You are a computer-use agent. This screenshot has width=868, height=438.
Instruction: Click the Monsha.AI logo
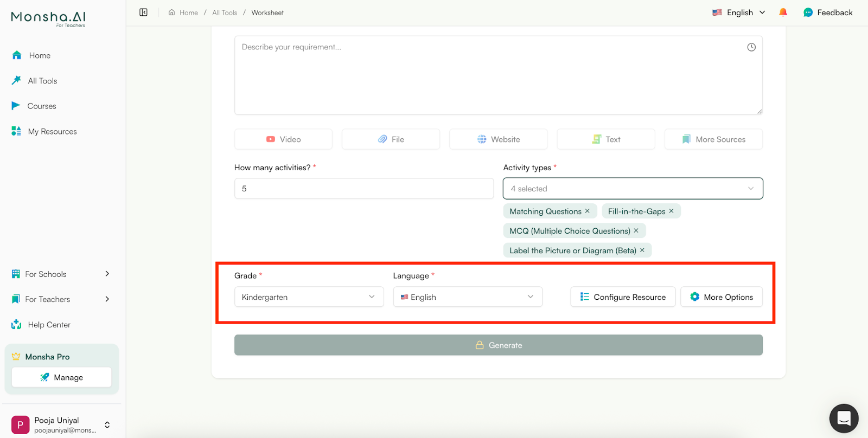coord(48,18)
